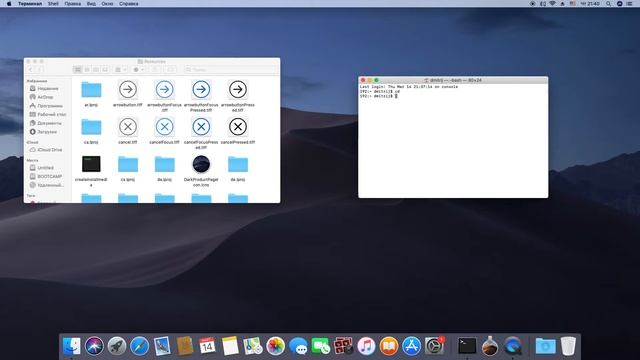Screen dimensions: 640x360
Task: Open Terminal from the Dock
Action: 467,346
